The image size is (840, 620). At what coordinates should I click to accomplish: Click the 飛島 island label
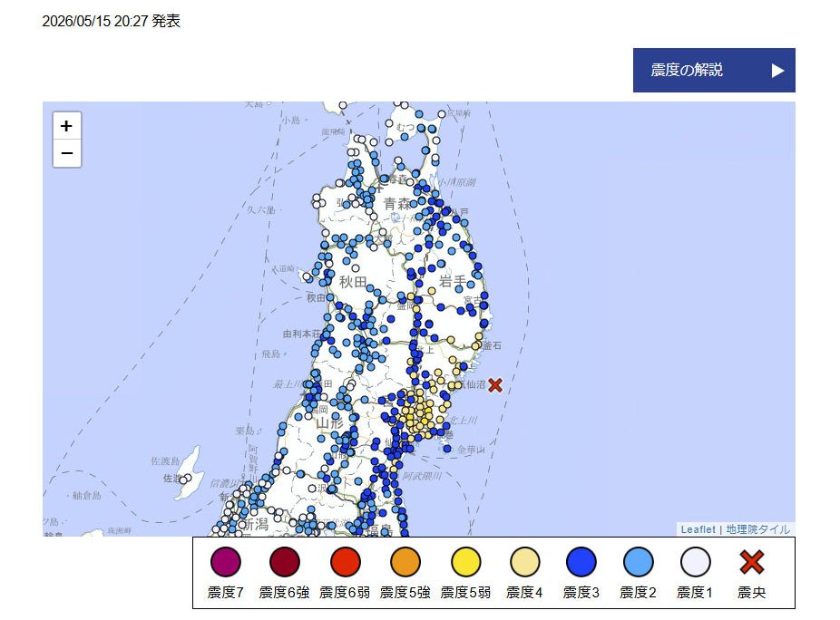tap(271, 354)
